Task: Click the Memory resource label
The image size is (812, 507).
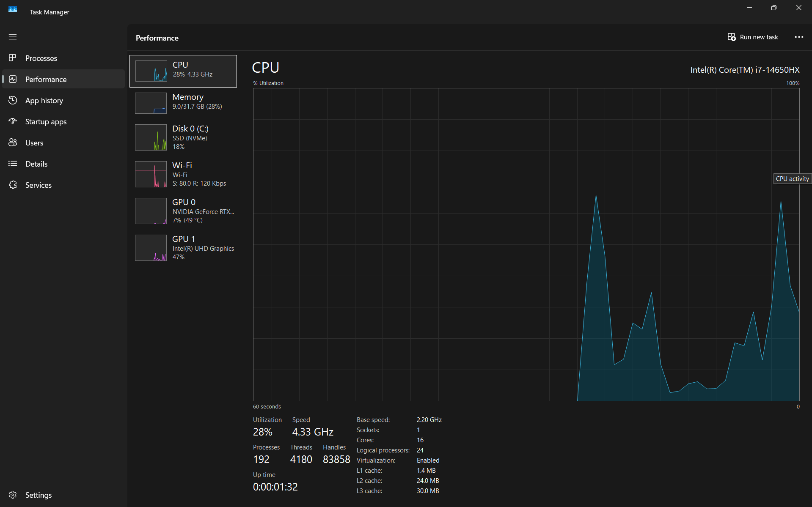Action: [x=188, y=97]
